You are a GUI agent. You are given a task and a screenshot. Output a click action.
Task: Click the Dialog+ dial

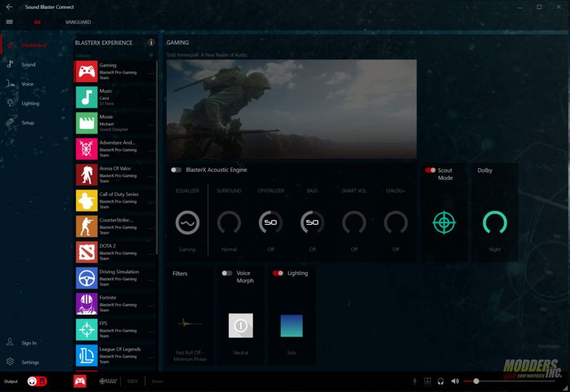(x=396, y=223)
